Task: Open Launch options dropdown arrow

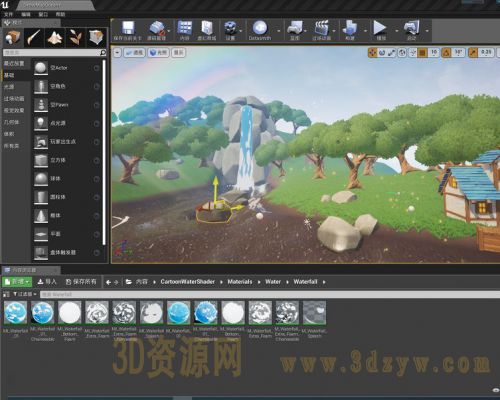Action: coord(427,30)
